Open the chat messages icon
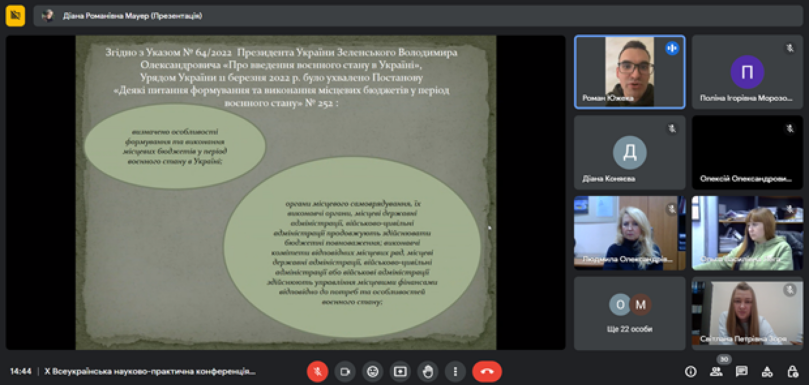The width and height of the screenshot is (809, 385). click(741, 371)
